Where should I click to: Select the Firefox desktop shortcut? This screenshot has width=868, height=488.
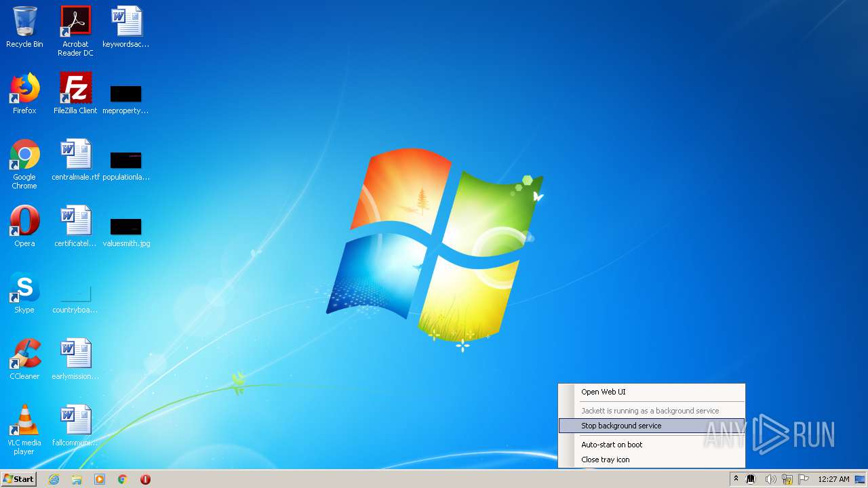coord(24,94)
